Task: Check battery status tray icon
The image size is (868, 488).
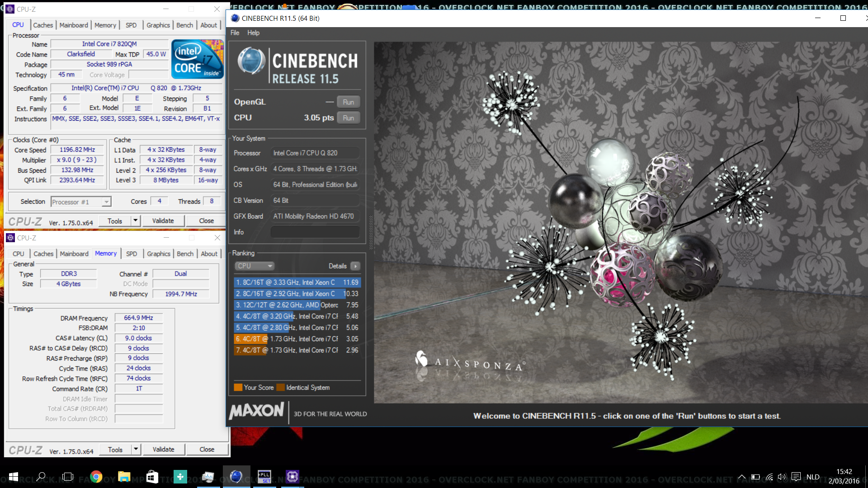Action: 755,477
